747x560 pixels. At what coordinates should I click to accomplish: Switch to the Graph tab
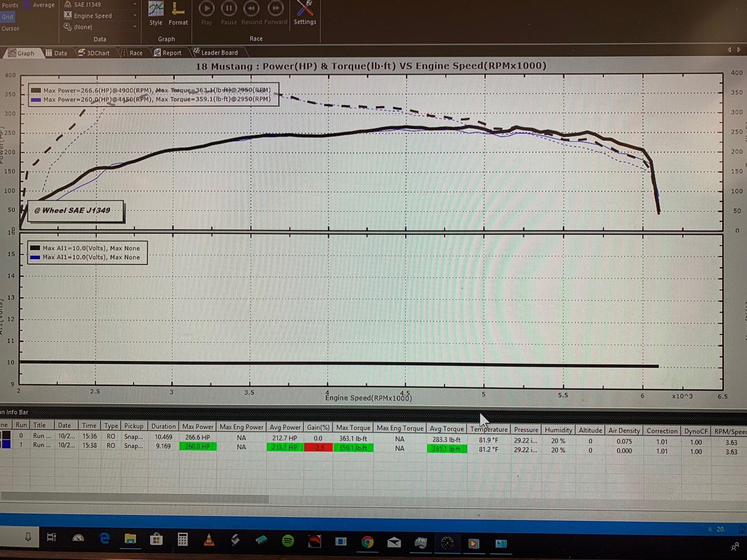coord(22,53)
